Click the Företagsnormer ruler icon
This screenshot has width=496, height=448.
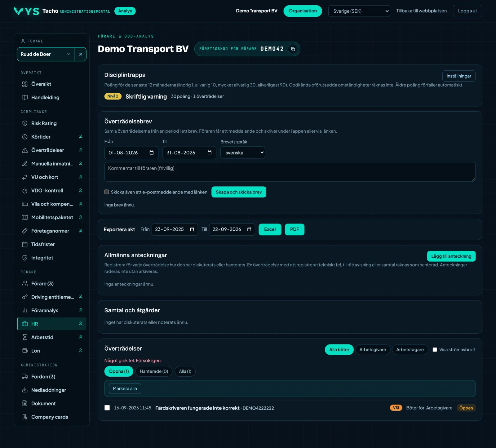tap(25, 231)
